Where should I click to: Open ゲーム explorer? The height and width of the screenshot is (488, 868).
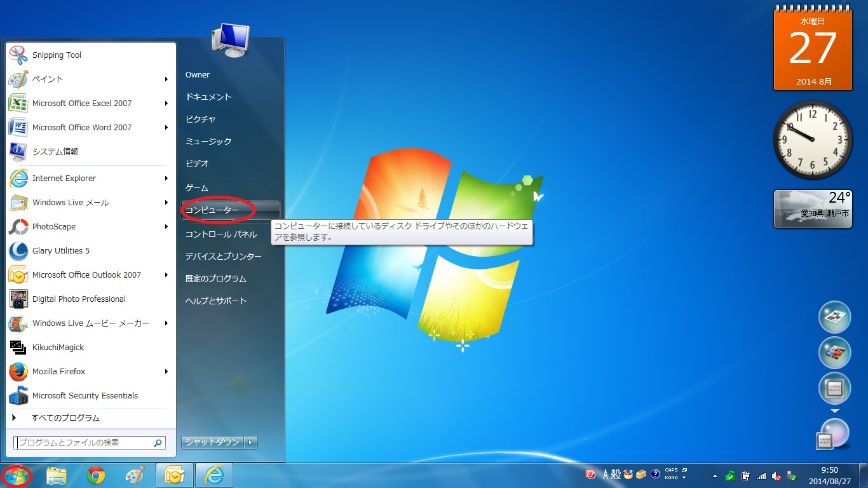(230, 188)
